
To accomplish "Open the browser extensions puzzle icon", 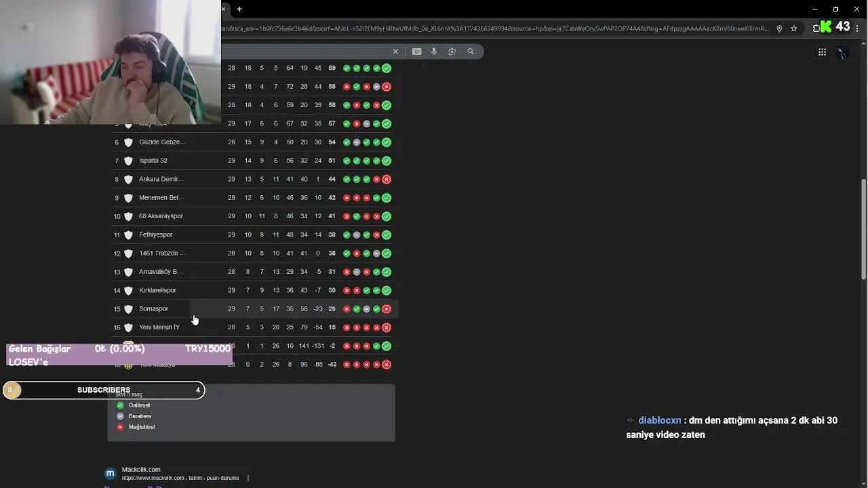I will click(816, 28).
